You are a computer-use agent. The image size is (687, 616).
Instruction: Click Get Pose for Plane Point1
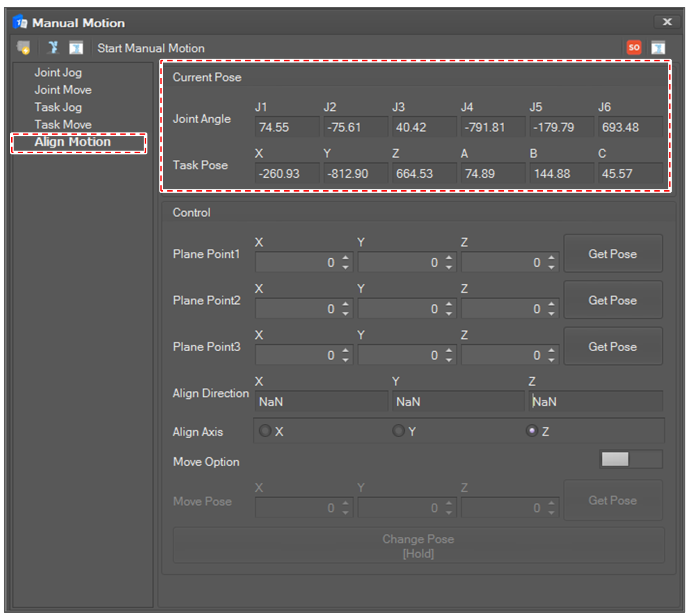(613, 254)
